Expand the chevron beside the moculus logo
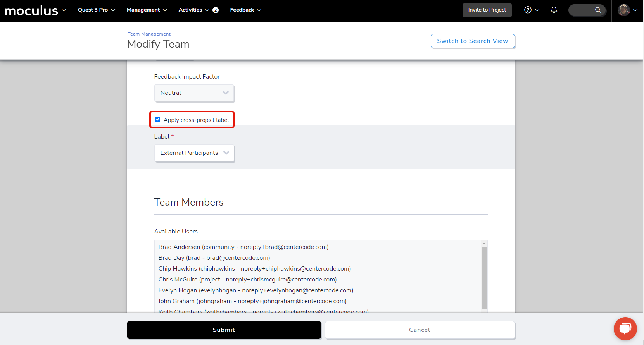 tap(64, 10)
